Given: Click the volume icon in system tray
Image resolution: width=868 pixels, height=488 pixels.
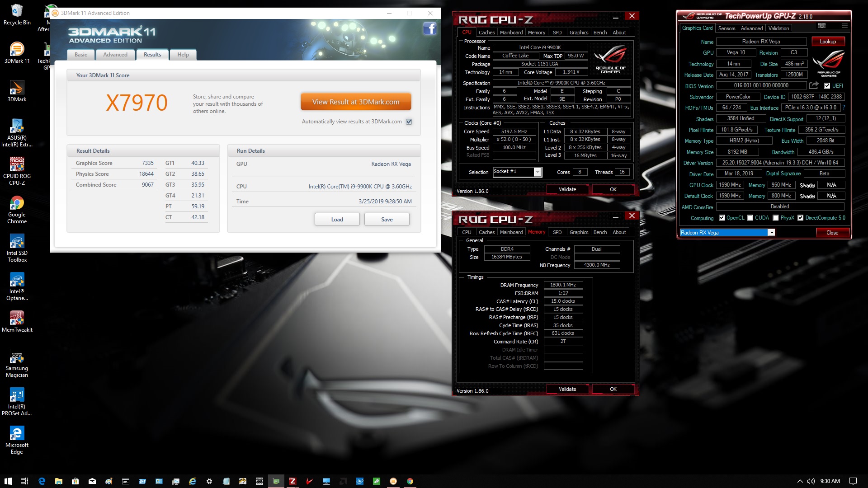Looking at the screenshot, I should (811, 481).
